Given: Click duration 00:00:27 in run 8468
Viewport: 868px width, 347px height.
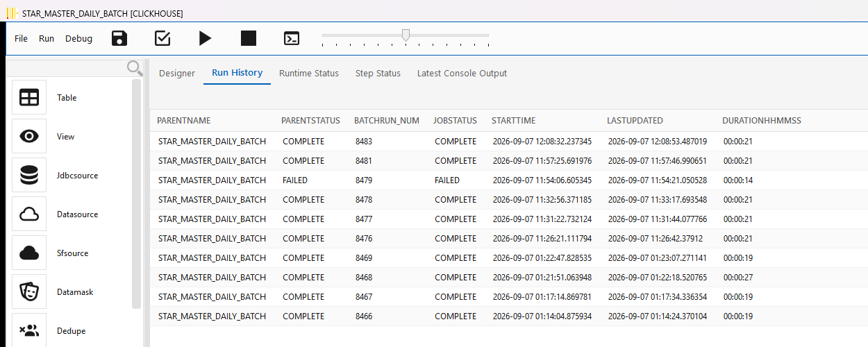Looking at the screenshot, I should point(738,278).
